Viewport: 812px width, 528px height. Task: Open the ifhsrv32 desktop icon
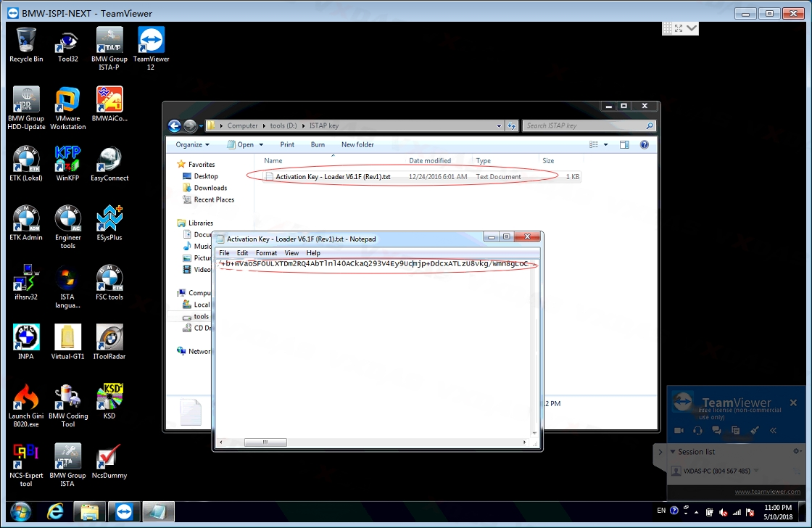point(26,283)
